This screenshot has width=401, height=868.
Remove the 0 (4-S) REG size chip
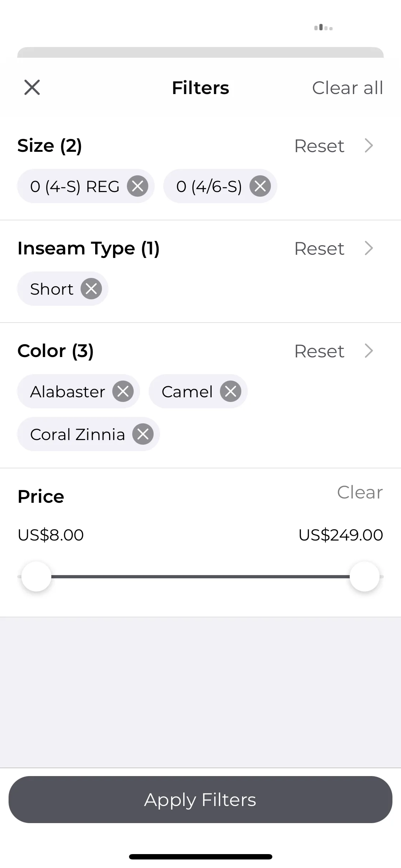[138, 186]
